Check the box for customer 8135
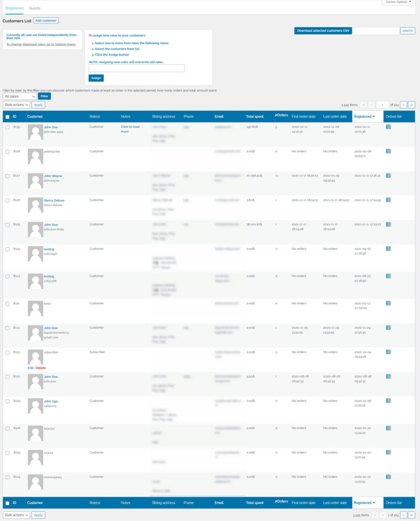Screen dimensions: 420x521 (x=7, y=127)
